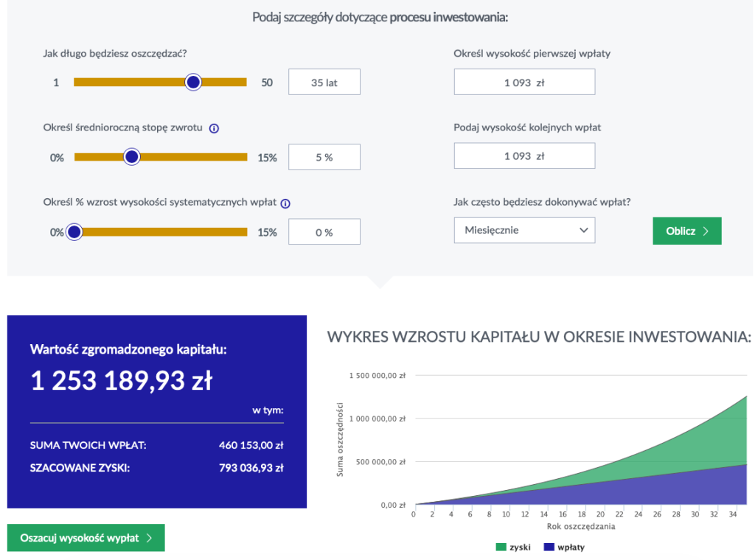This screenshot has height=560, width=755.
Task: Click the Oszacuj wysokość wypłat button
Action: pyautogui.click(x=86, y=538)
